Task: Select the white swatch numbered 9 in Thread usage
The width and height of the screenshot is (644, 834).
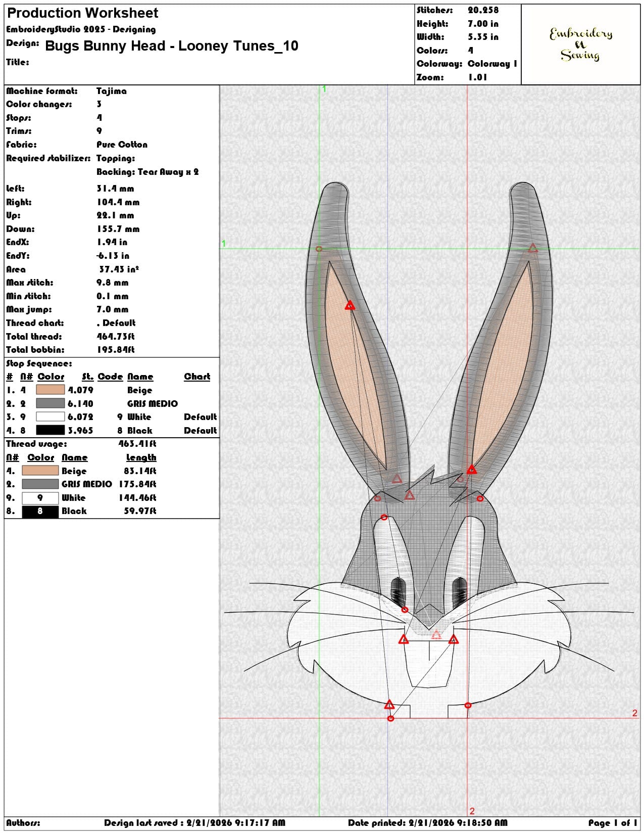Action: coord(40,498)
